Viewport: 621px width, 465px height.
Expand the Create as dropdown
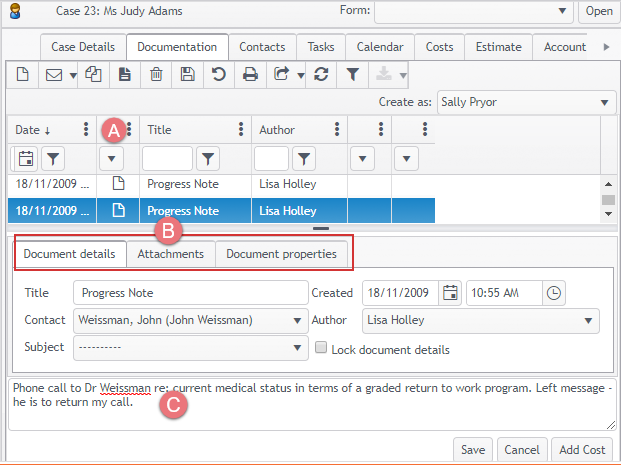(x=606, y=102)
